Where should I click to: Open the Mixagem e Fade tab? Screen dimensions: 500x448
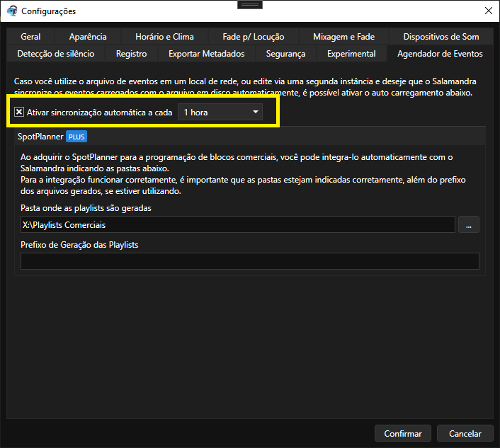tap(343, 37)
